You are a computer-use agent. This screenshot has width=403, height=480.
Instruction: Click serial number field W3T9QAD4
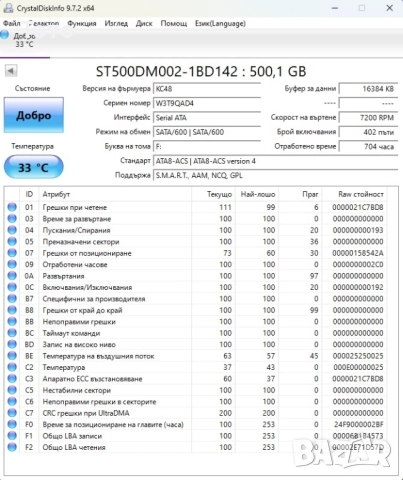tap(207, 103)
